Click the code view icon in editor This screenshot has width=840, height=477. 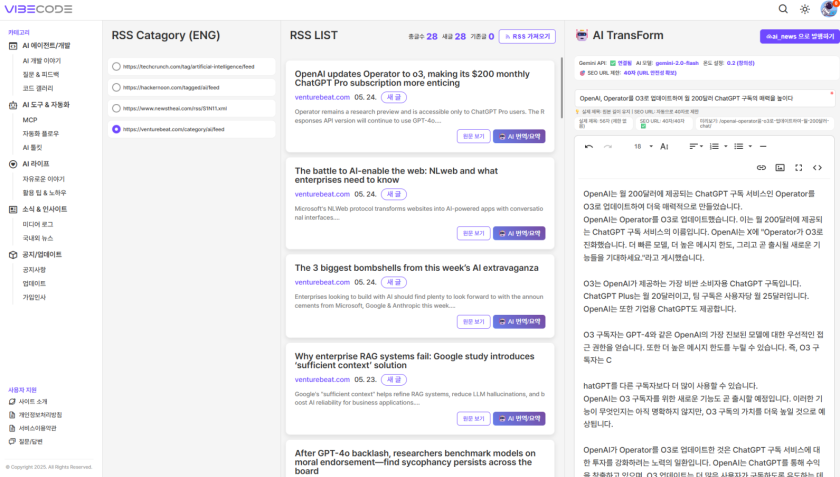[x=817, y=168]
